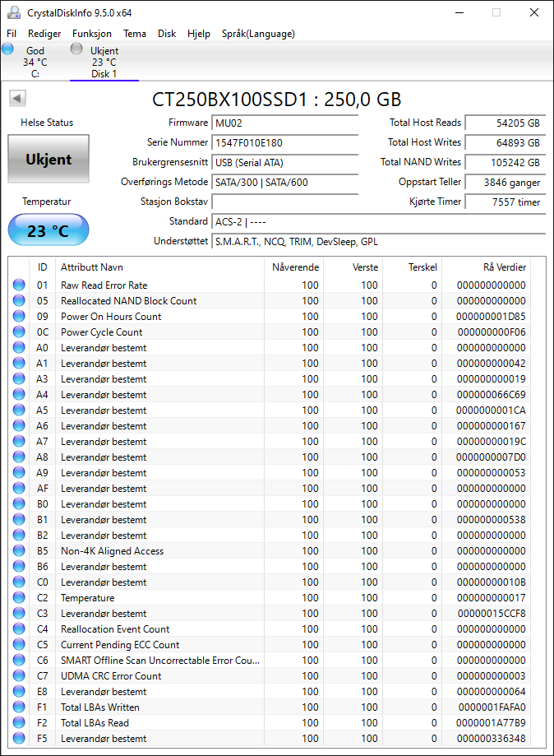Select the Reallocated NAND Block Count name

[x=128, y=301]
